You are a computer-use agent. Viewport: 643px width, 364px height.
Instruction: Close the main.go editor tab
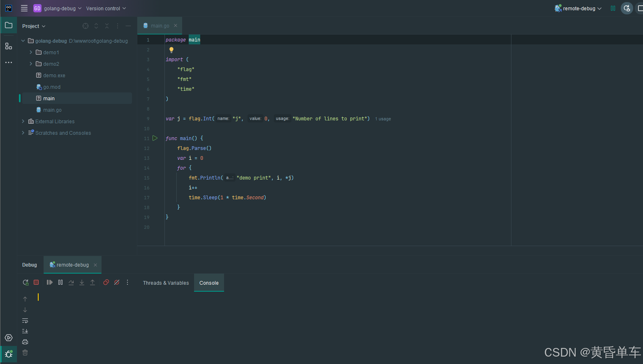[x=176, y=25]
